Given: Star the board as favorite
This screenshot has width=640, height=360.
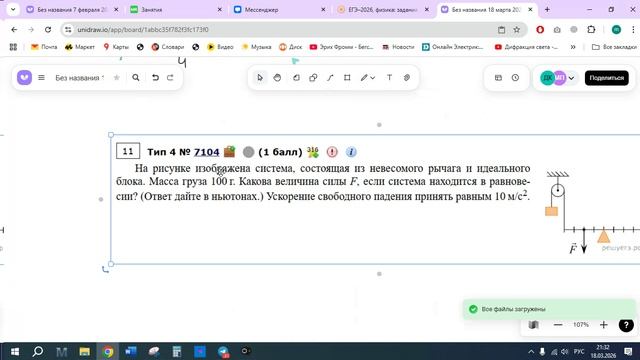Looking at the screenshot, I should 117,78.
